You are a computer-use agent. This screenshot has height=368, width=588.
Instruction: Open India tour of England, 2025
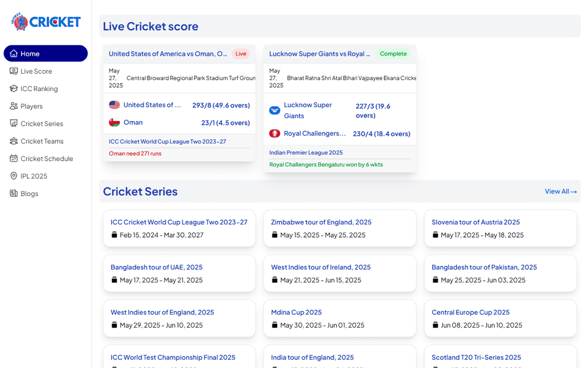coord(313,357)
